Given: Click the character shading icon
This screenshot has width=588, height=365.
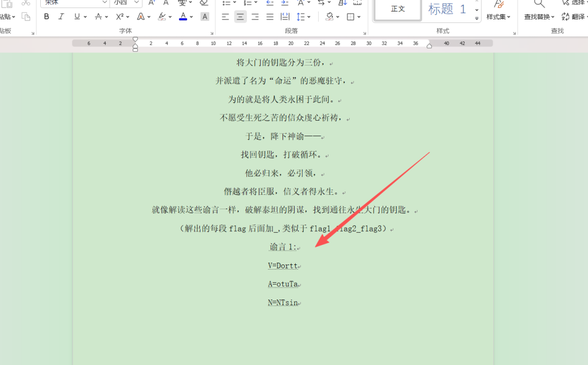Looking at the screenshot, I should 204,17.
